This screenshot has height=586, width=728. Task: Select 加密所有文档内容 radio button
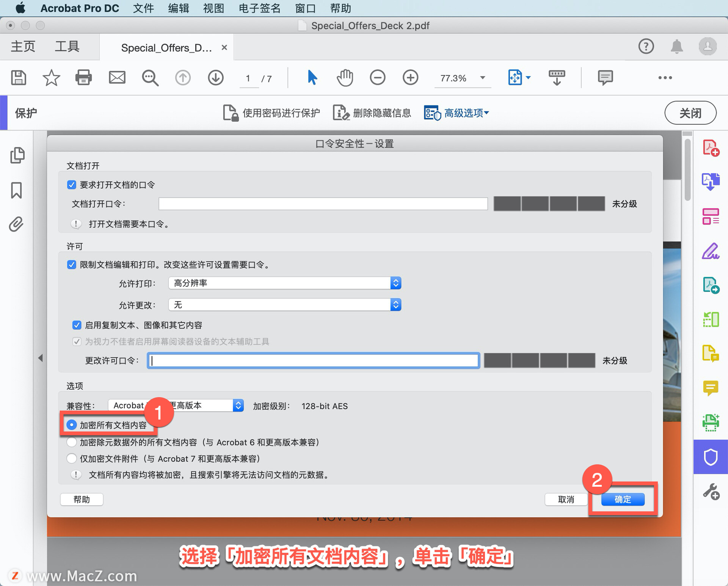[71, 425]
